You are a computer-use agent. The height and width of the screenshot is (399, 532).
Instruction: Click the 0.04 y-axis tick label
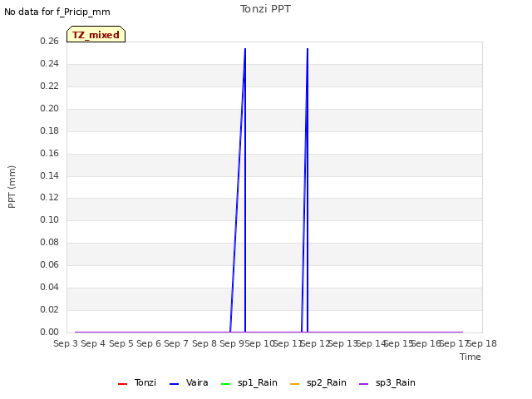pyautogui.click(x=50, y=287)
